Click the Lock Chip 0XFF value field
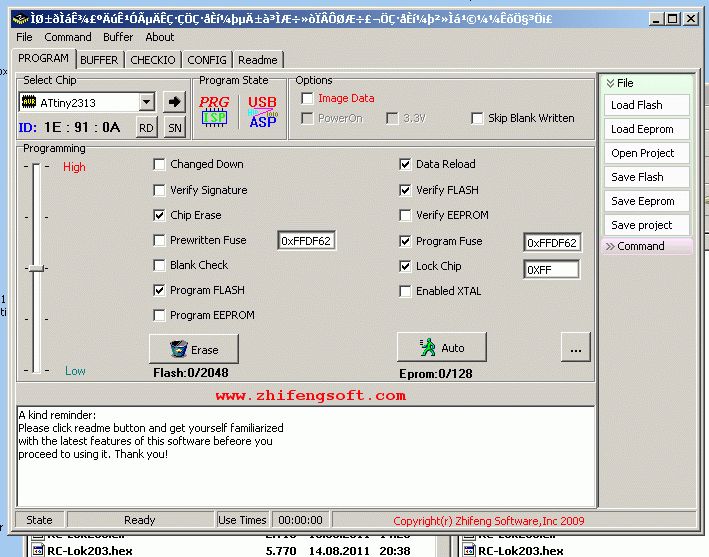 point(551,270)
